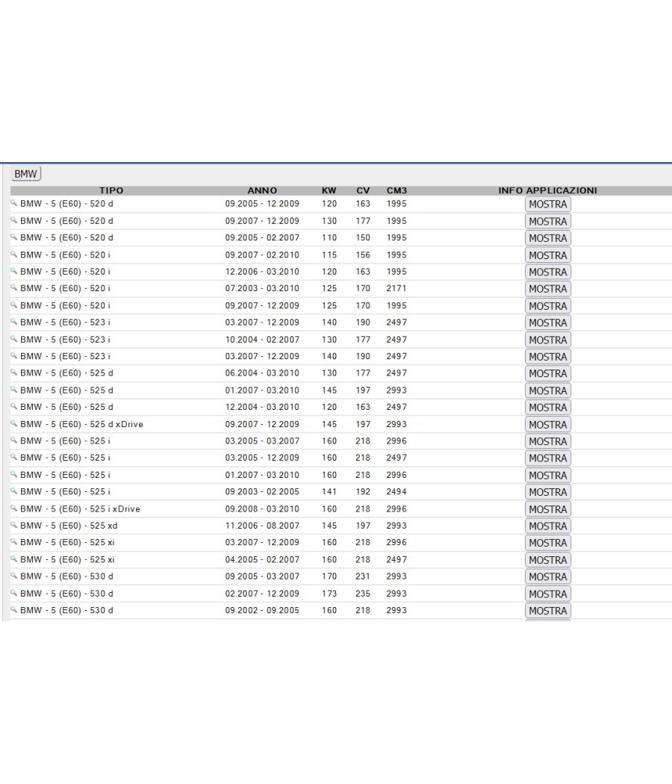Click magnifier for 525 i 03.2005 - 03.2007

tap(14, 440)
